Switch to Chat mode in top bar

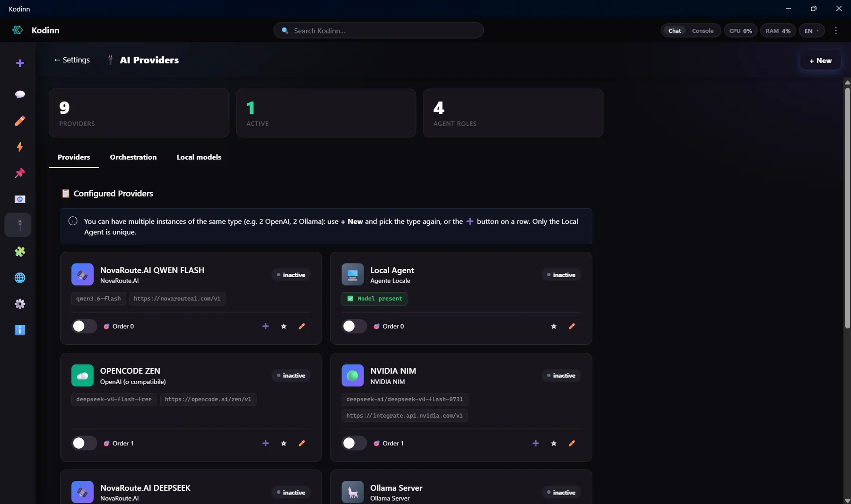click(675, 31)
